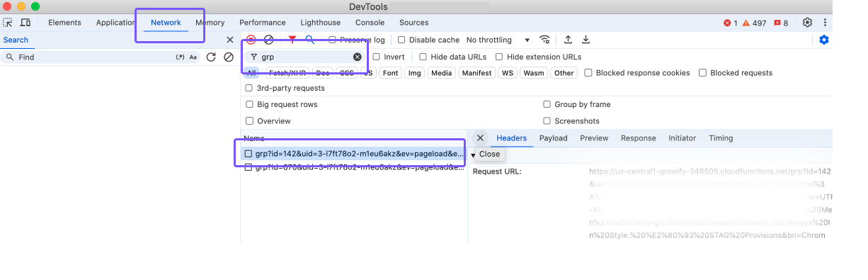
Task: Select the Timing tab
Action: 721,138
